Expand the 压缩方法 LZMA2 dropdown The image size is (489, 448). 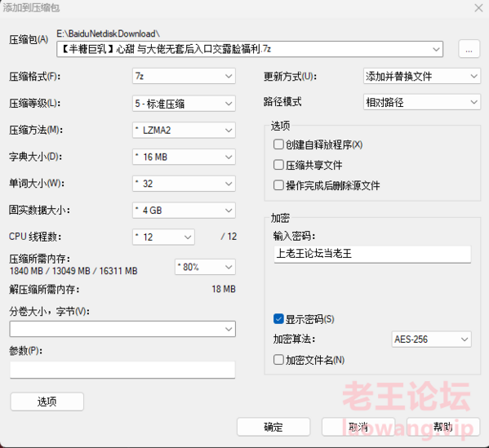point(184,130)
